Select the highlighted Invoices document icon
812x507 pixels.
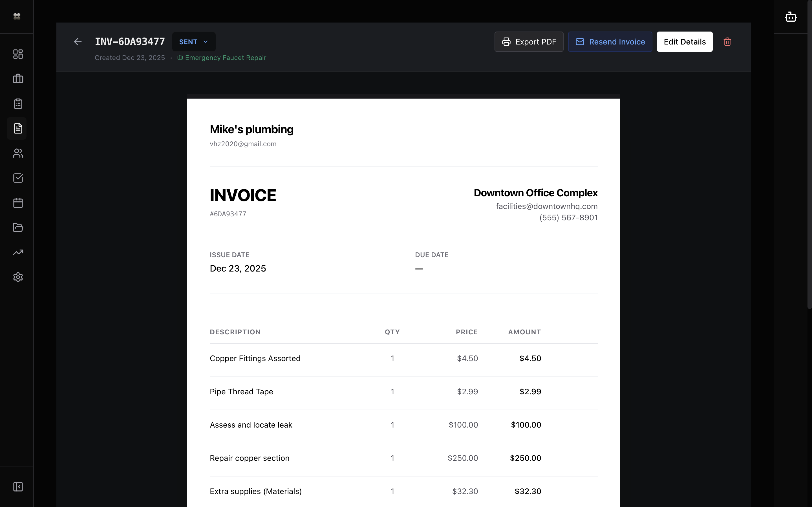coord(17,128)
